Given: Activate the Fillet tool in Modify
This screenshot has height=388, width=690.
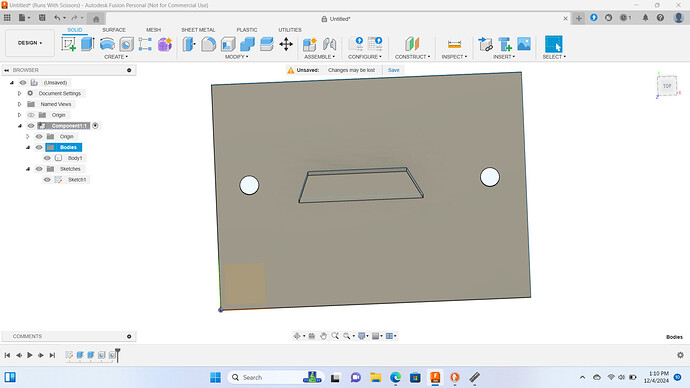Looking at the screenshot, I should point(209,44).
